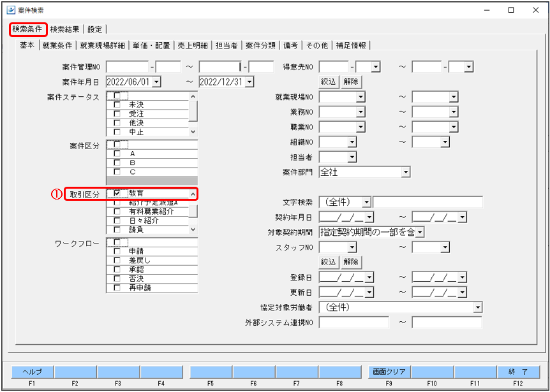Screen dimensions: 550x392
Task: Check the 日々紹介 checkbox
Action: [117, 221]
